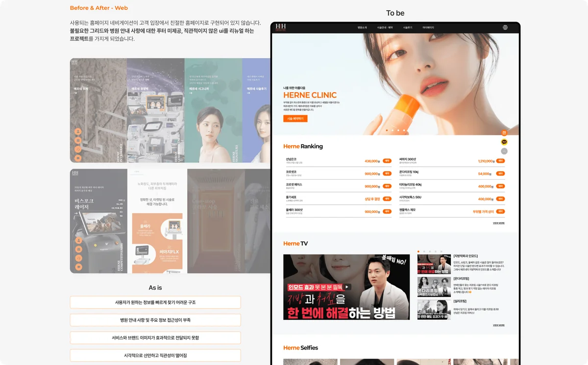Open the 병원소개 menu in header
The image size is (588, 365).
click(362, 27)
